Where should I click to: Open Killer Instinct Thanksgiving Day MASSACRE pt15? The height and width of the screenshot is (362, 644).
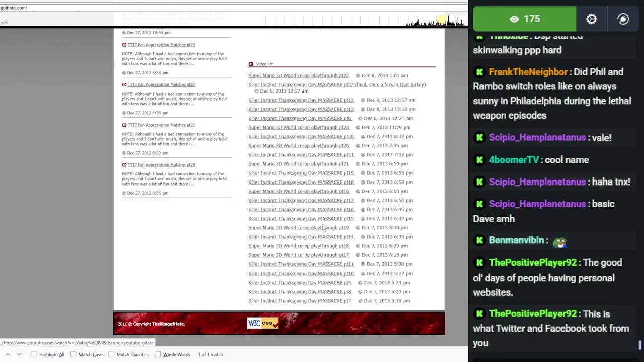point(301,219)
